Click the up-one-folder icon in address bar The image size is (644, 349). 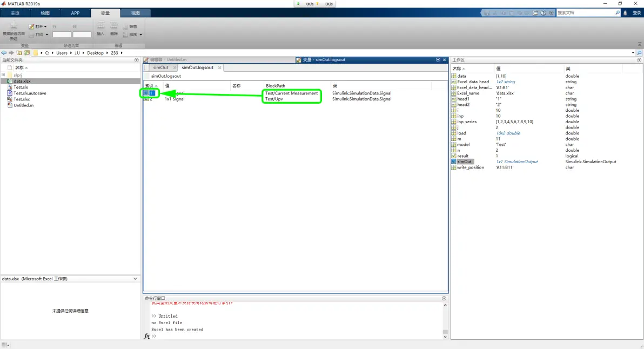[x=19, y=53]
